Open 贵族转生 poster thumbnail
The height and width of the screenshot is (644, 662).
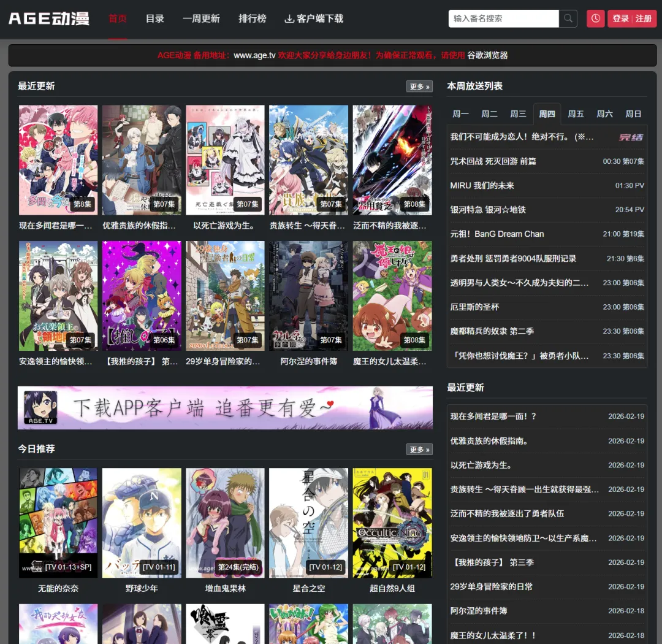[308, 160]
